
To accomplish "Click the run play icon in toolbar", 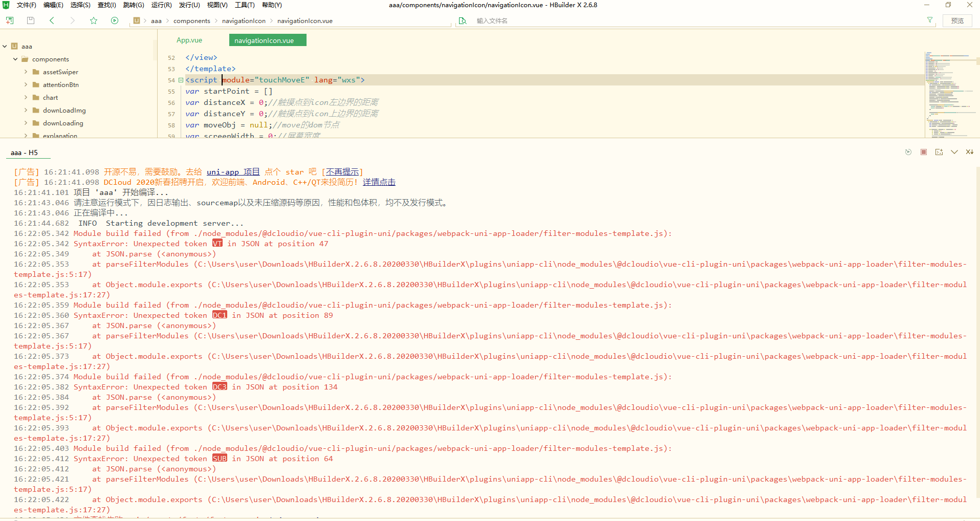I will click(115, 20).
